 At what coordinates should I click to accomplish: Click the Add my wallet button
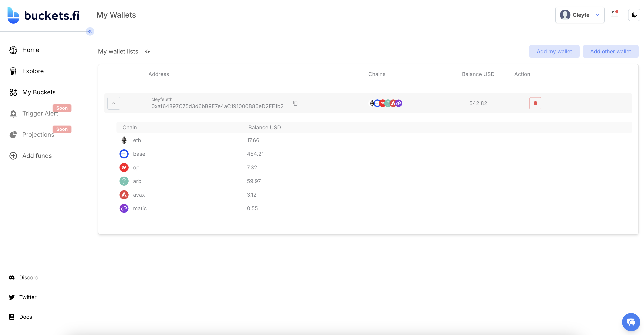pos(554,51)
